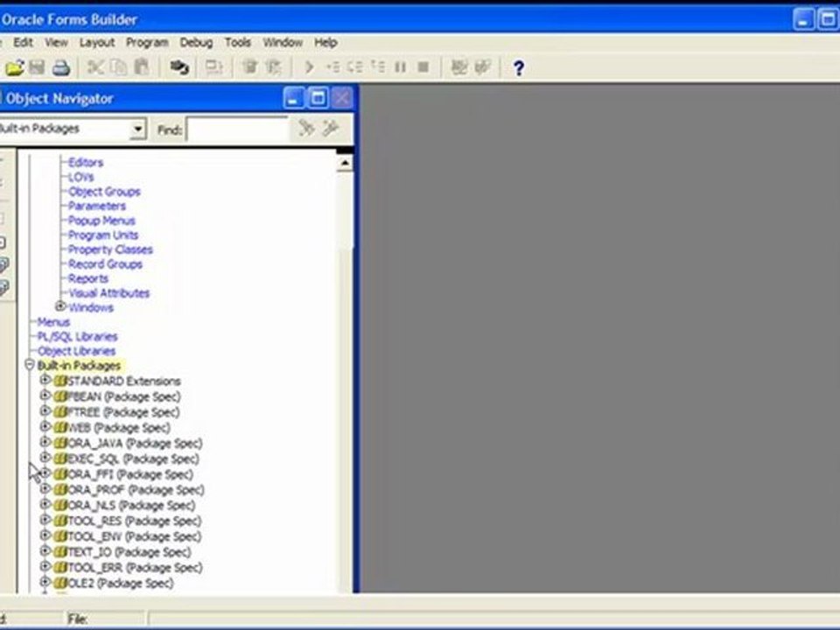Click the Layout Wizard toolbar icon
This screenshot has width=840, height=630.
pos(483,67)
